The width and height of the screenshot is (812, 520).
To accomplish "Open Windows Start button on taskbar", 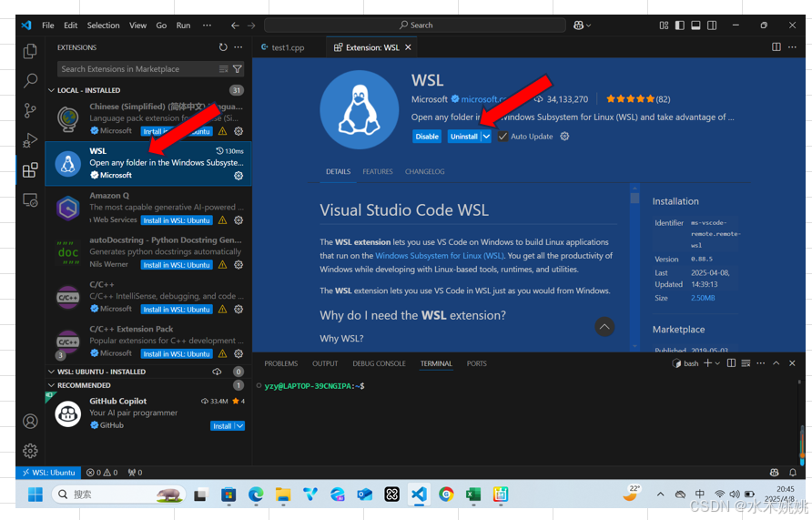I will tap(36, 495).
